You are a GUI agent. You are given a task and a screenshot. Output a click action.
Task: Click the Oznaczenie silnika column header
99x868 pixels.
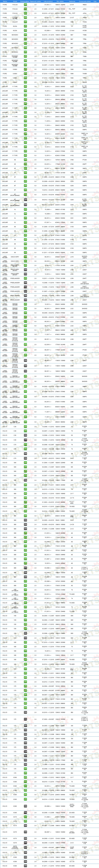[85, 1]
